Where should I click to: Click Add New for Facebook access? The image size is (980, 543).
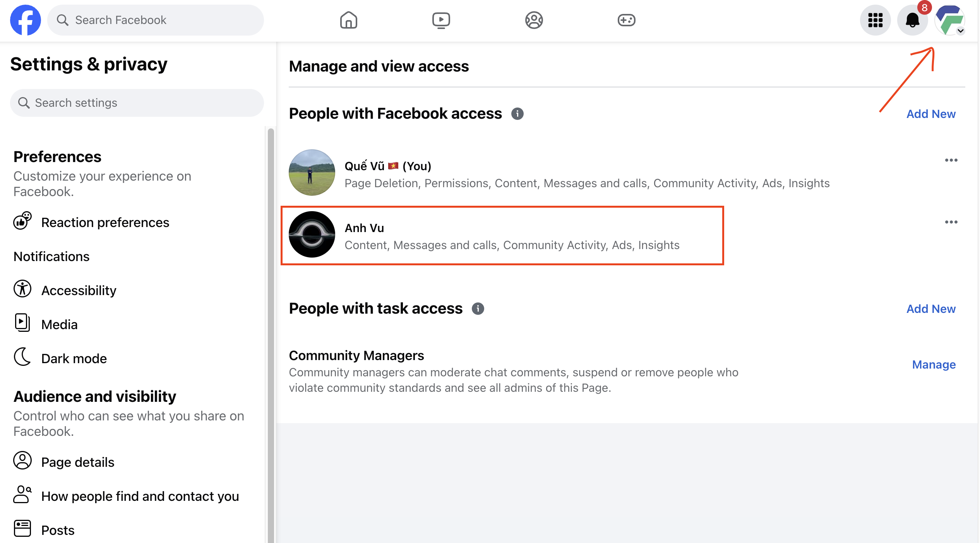pos(931,114)
